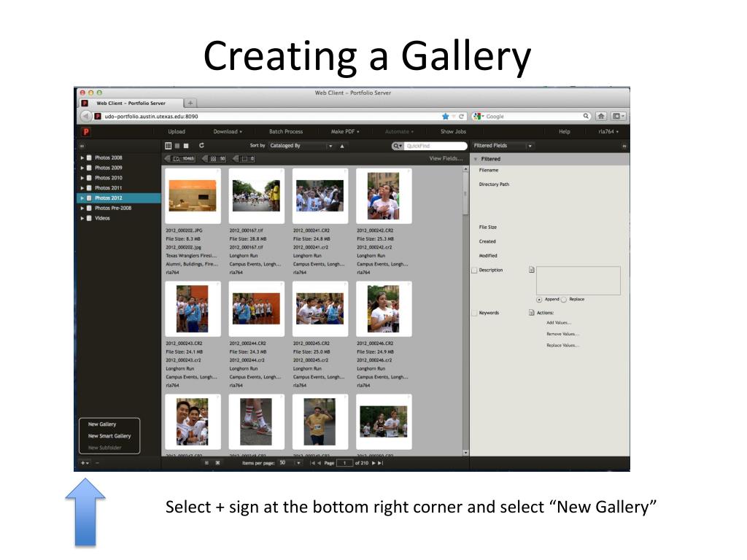Open the rla764 user menu
The width and height of the screenshot is (747, 560).
coord(608,132)
